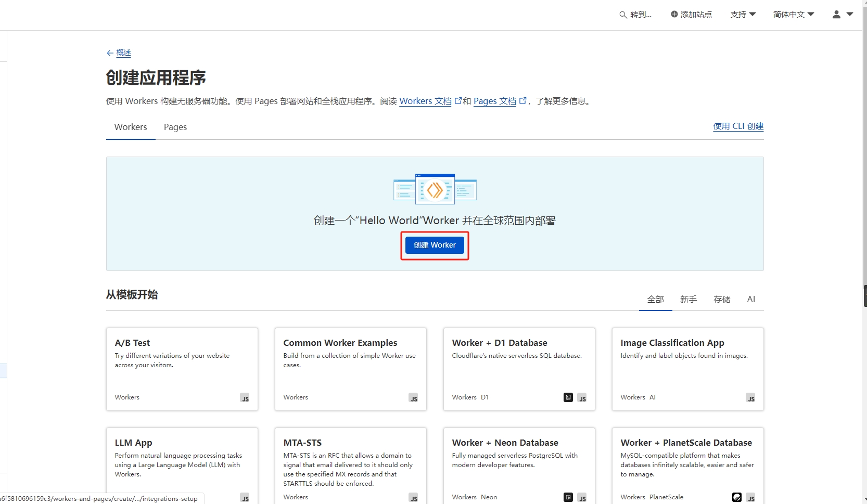The image size is (867, 504).
Task: Select the 存储 template filter
Action: [722, 299]
